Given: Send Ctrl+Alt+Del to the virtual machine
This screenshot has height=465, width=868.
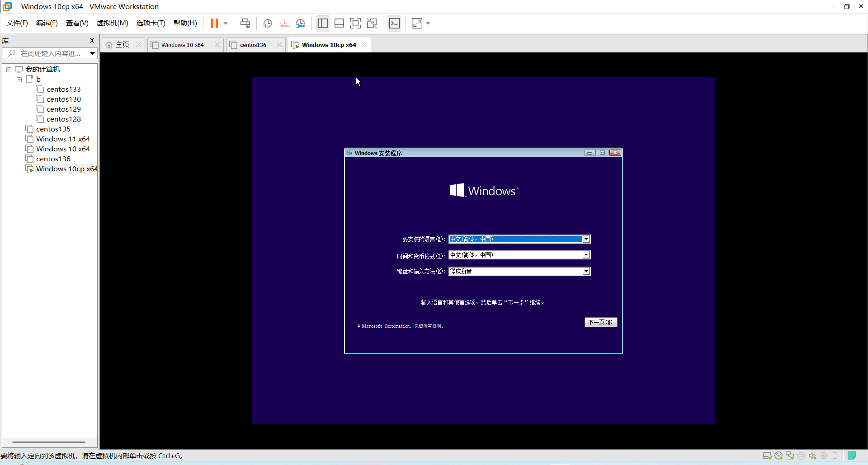Looking at the screenshot, I should click(x=245, y=23).
